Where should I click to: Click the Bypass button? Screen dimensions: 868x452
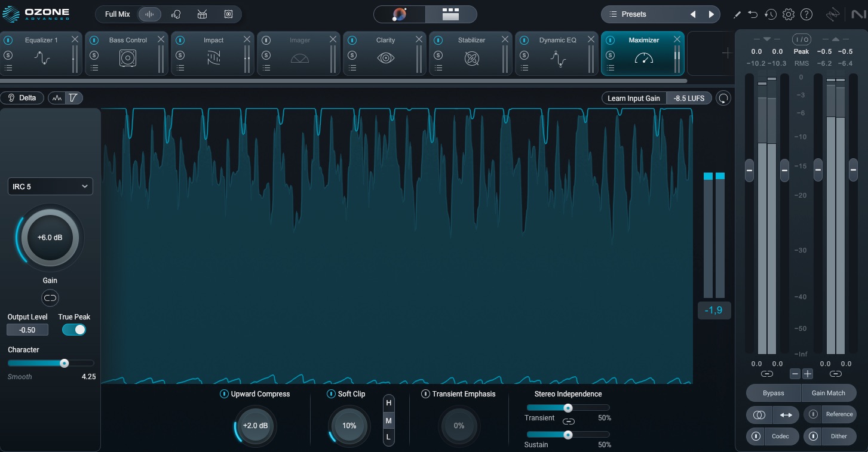tap(774, 393)
